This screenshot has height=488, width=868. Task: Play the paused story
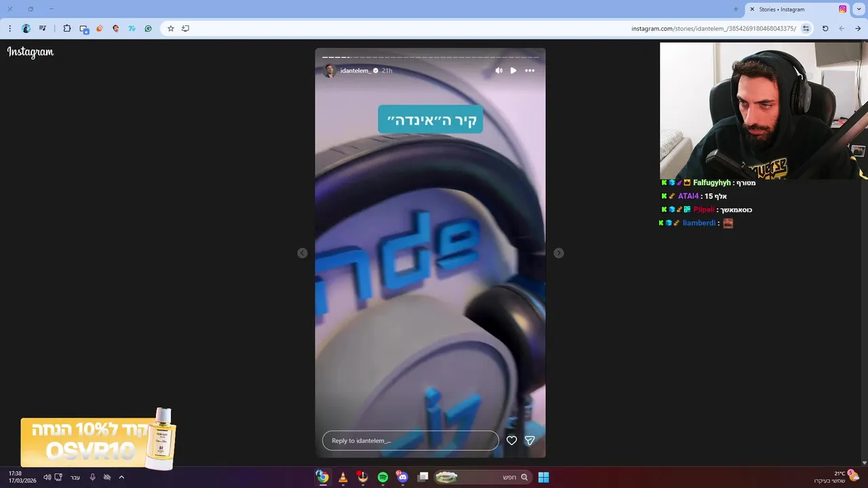[513, 70]
